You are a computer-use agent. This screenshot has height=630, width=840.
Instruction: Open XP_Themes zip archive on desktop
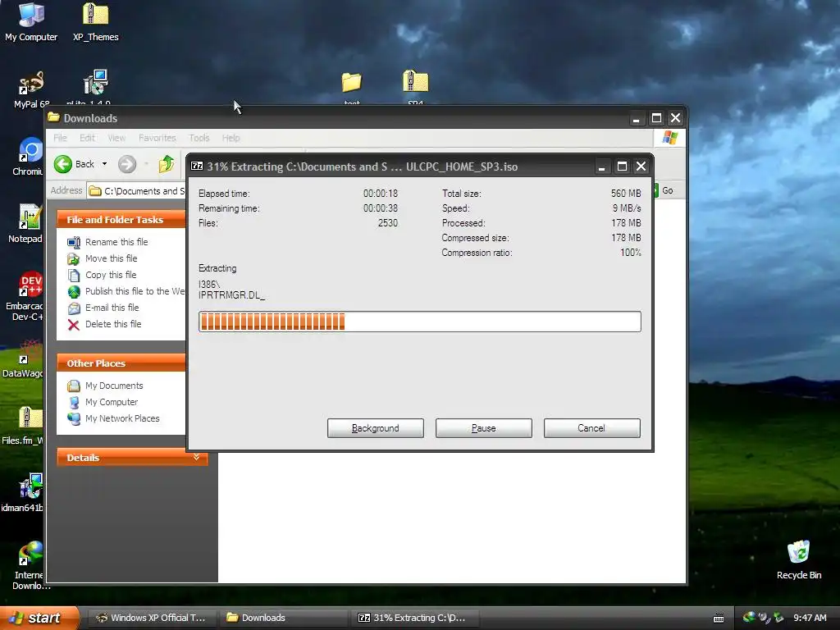tap(95, 21)
